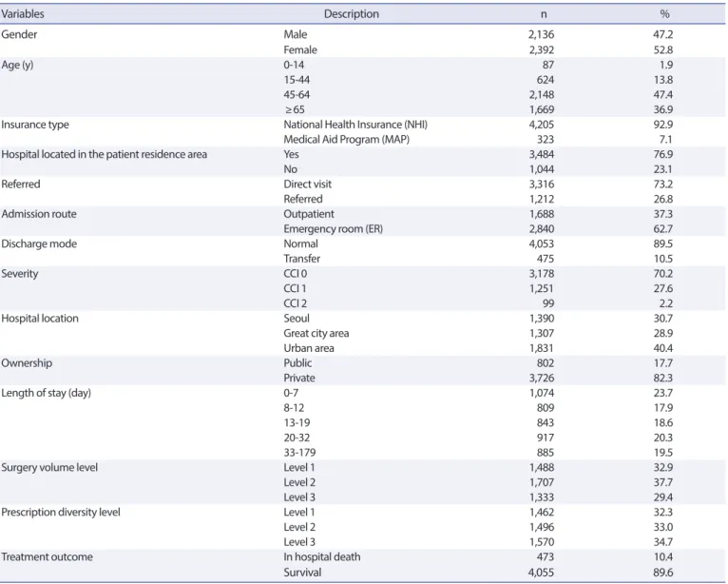This screenshot has width=728, height=584.
Task: Click the CCI 1 cell
Action: click(x=295, y=288)
